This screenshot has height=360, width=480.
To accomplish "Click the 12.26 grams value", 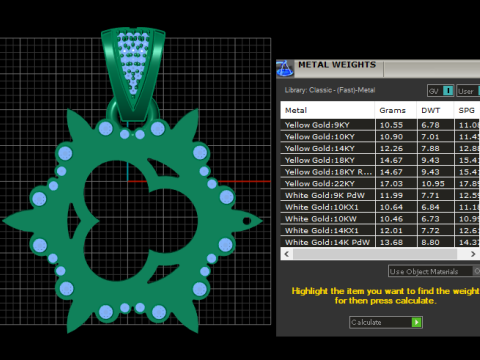I will click(391, 148).
